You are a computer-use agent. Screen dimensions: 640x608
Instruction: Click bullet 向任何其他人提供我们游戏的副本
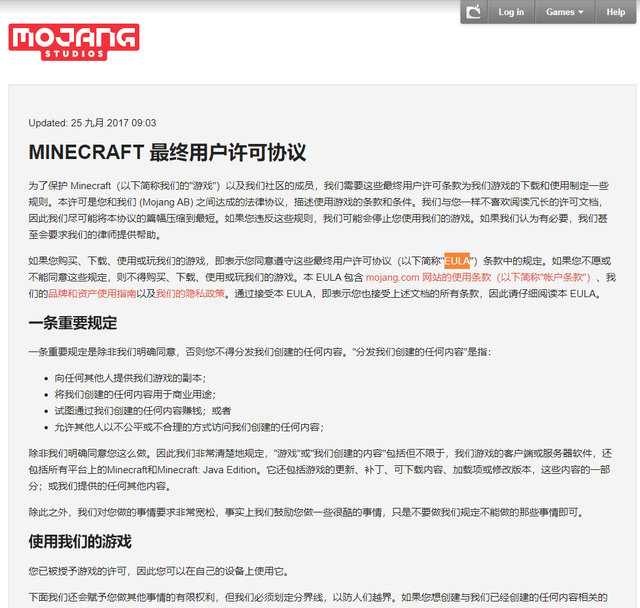pos(130,378)
